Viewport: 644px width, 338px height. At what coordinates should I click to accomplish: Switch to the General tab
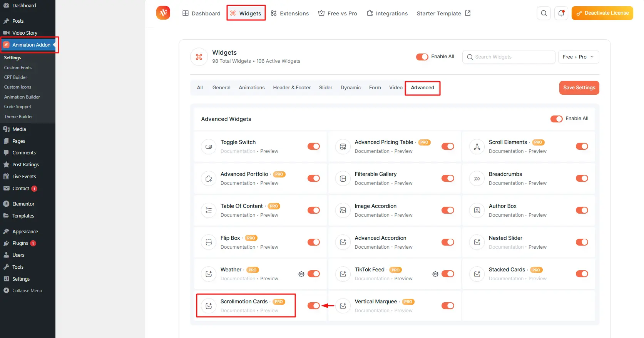click(221, 88)
